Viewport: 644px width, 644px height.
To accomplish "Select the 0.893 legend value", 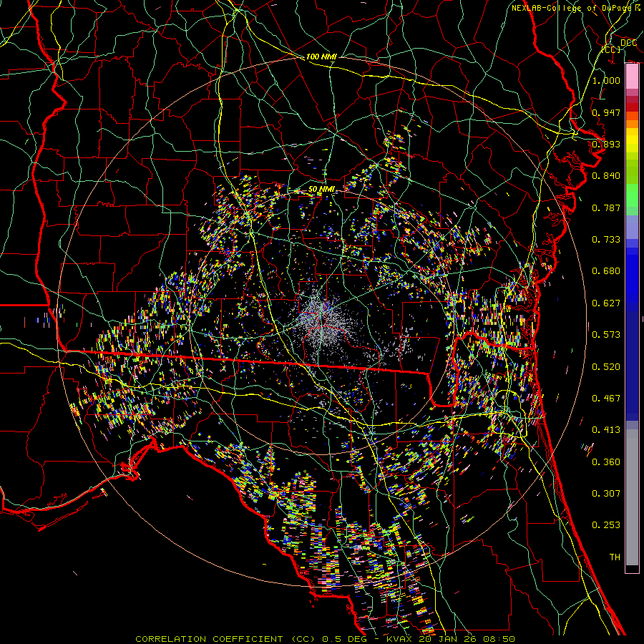I will point(606,144).
